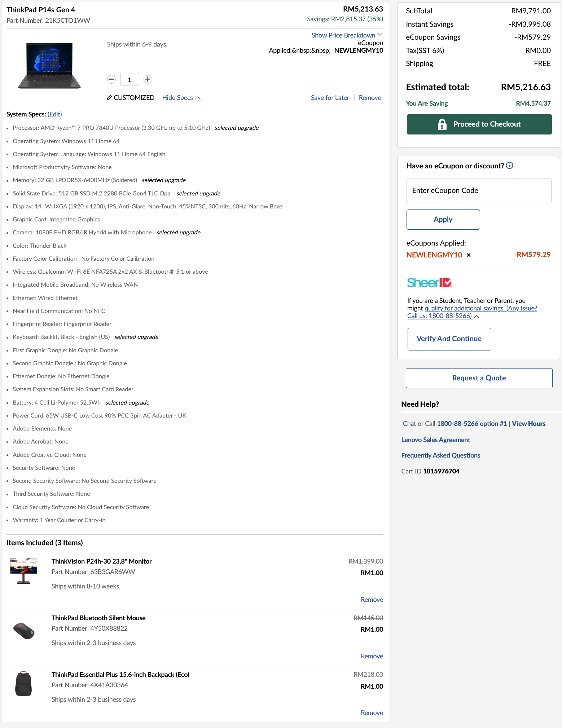Remove NEWLENGMY10 coupon with the x icon
Image resolution: width=562 pixels, height=728 pixels.
(x=469, y=255)
